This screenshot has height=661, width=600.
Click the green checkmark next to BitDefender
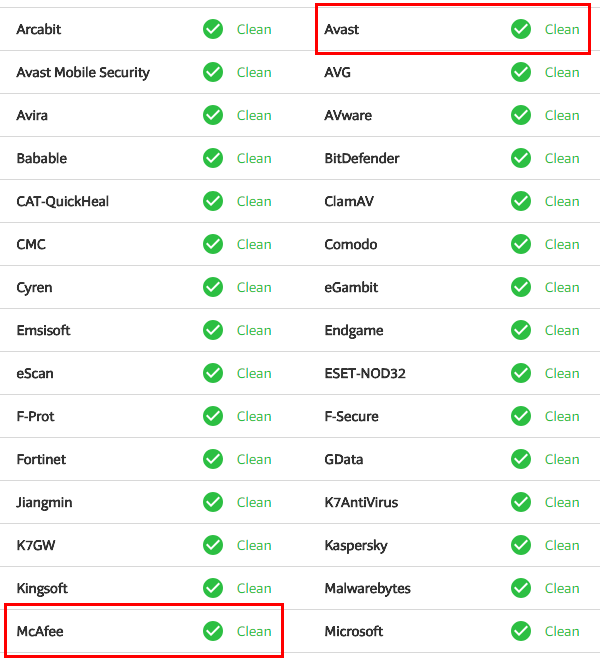tap(521, 158)
